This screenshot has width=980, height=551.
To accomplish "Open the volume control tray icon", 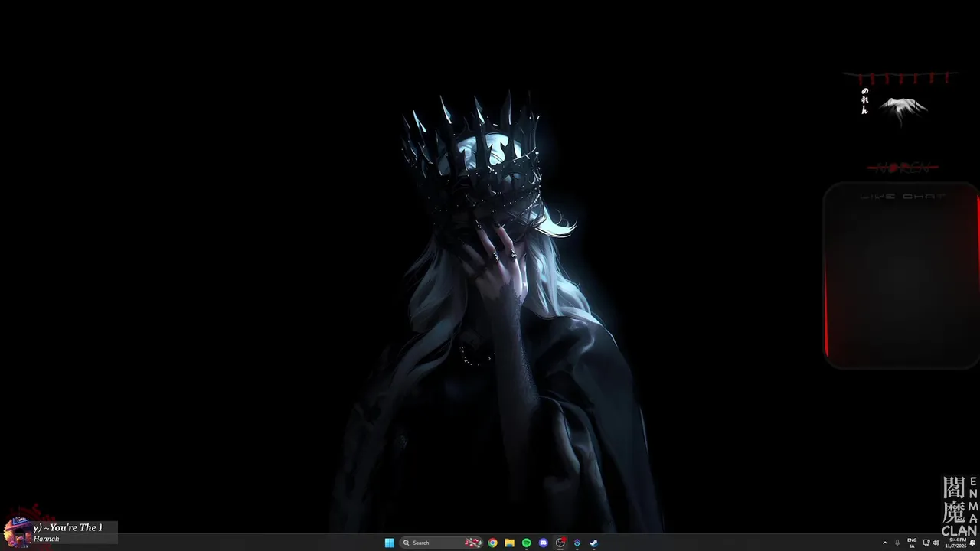I will pyautogui.click(x=936, y=543).
